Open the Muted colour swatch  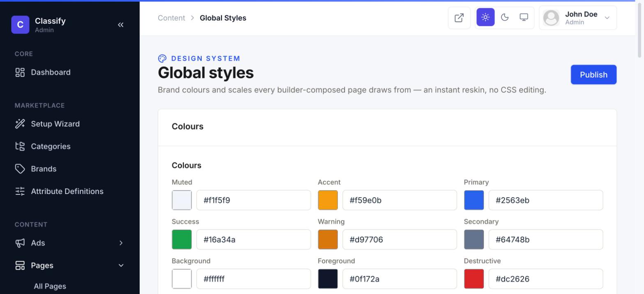pyautogui.click(x=182, y=200)
